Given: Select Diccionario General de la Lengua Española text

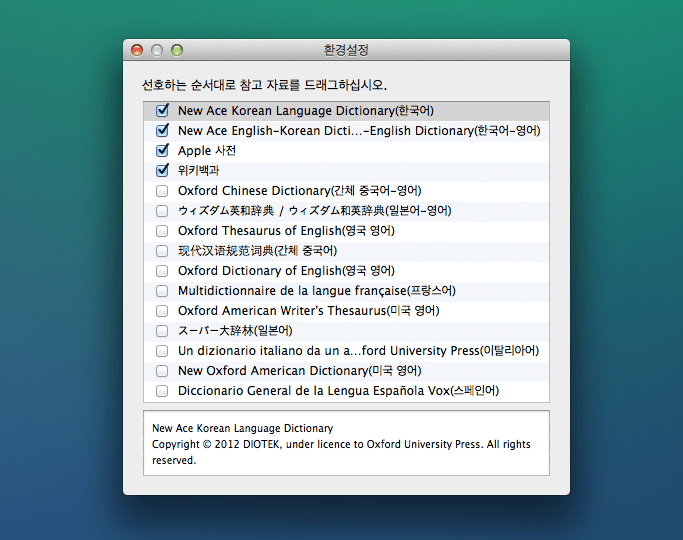Looking at the screenshot, I should [338, 391].
